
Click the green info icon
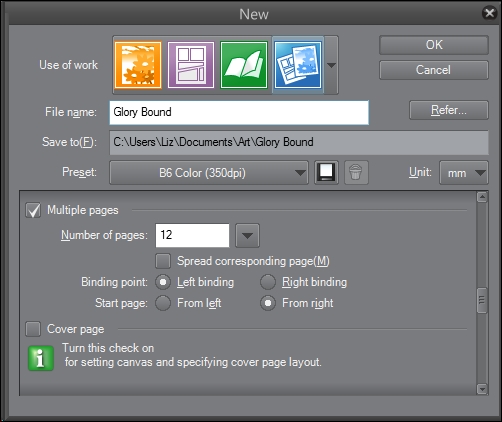point(41,358)
